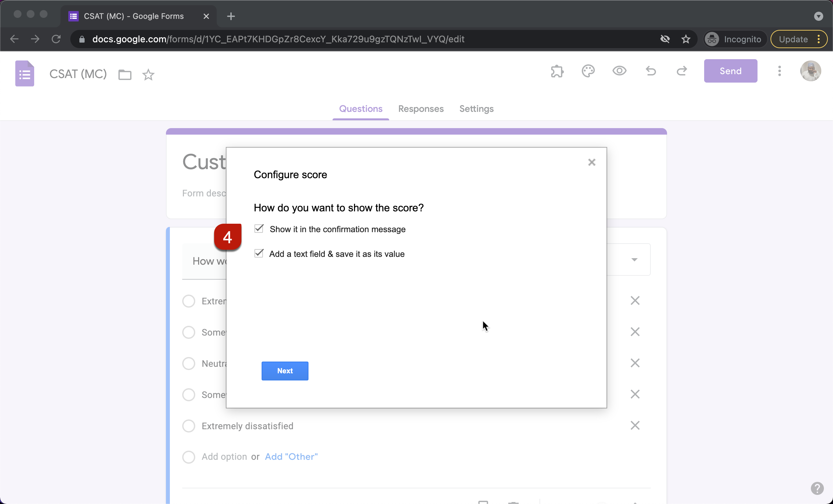Open the question type dropdown

635,259
